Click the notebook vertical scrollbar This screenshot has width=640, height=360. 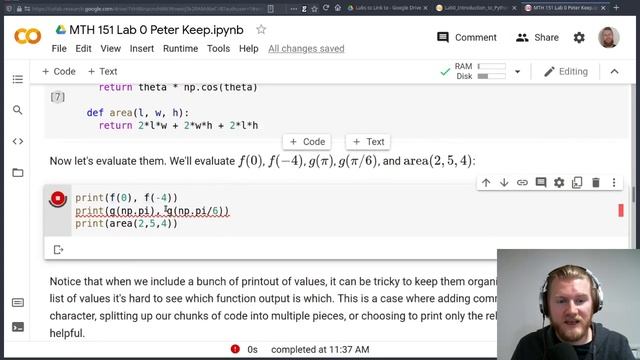(633, 195)
